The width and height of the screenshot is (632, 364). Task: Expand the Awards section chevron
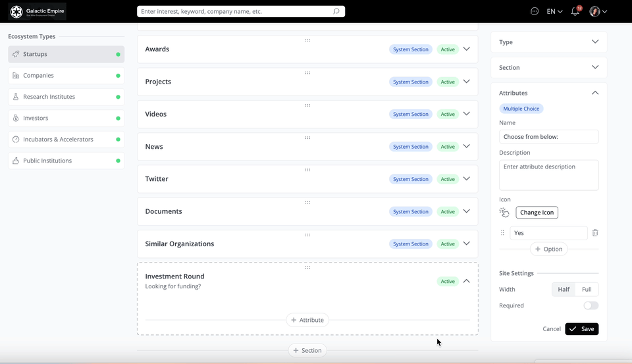(x=467, y=49)
